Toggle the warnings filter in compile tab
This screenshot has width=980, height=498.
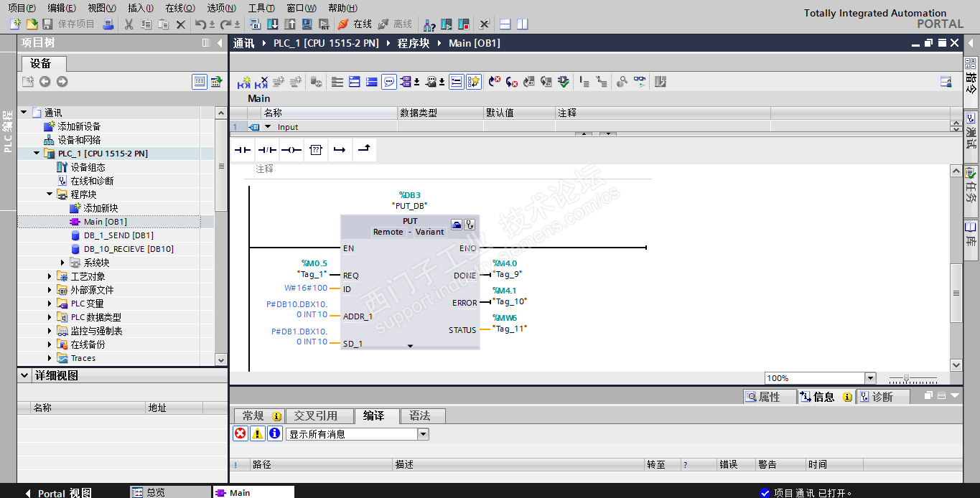tap(258, 433)
